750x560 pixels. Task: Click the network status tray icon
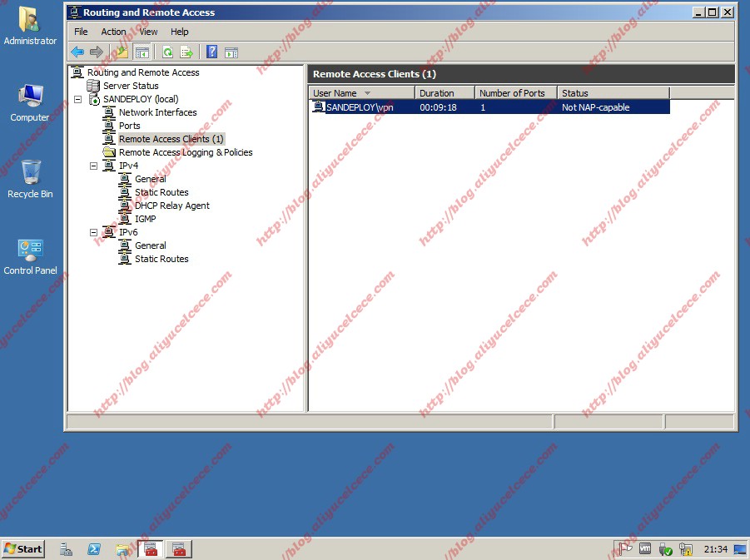coord(685,549)
